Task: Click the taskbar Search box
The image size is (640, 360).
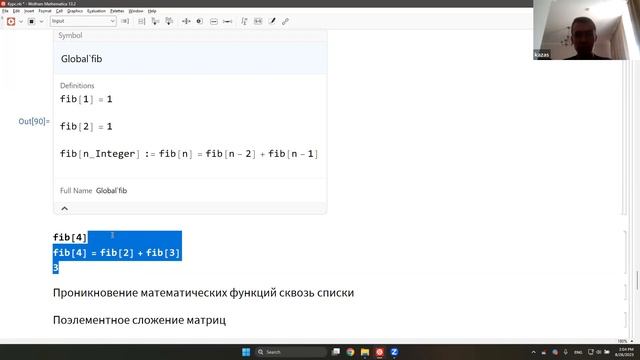Action: (291, 352)
